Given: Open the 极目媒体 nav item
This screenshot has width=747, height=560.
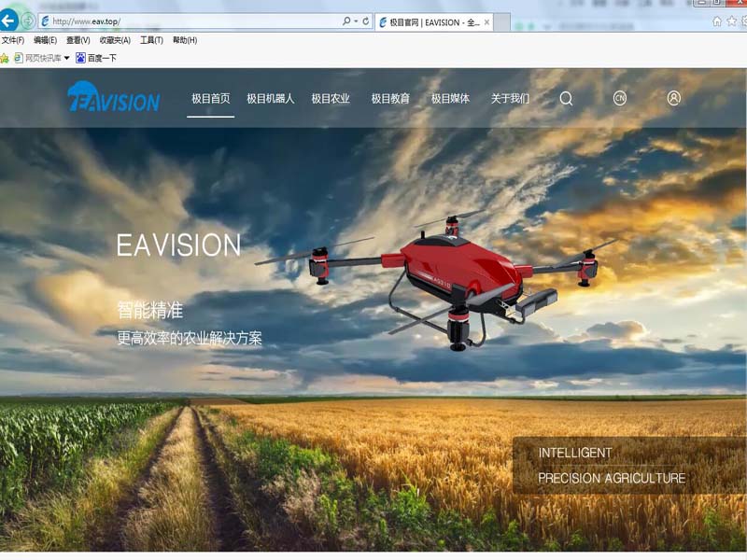Looking at the screenshot, I should coord(450,99).
